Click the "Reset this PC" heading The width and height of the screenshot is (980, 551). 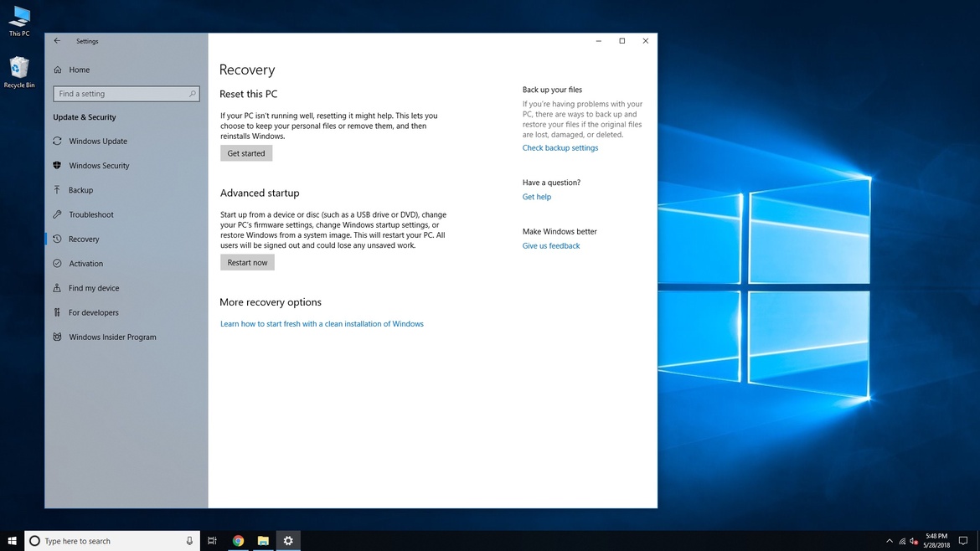tap(248, 94)
